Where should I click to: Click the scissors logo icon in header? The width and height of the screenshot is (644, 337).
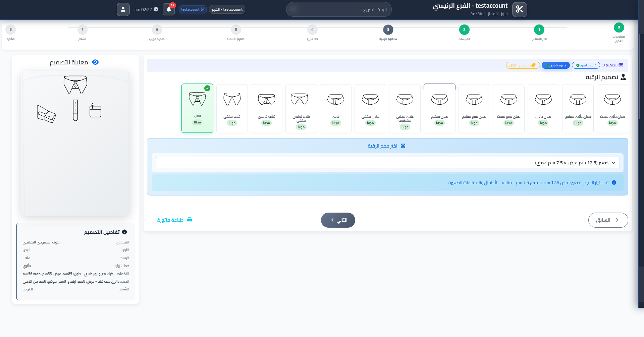click(520, 9)
